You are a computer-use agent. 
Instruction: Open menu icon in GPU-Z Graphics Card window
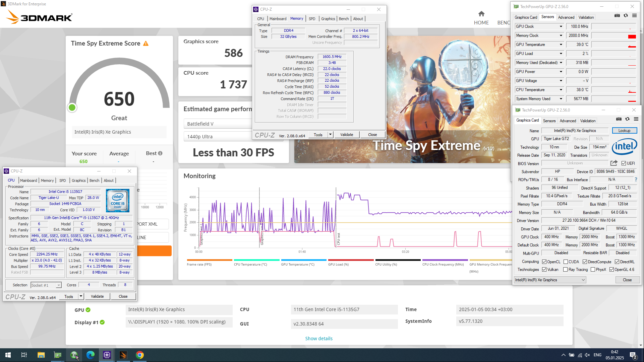636,119
